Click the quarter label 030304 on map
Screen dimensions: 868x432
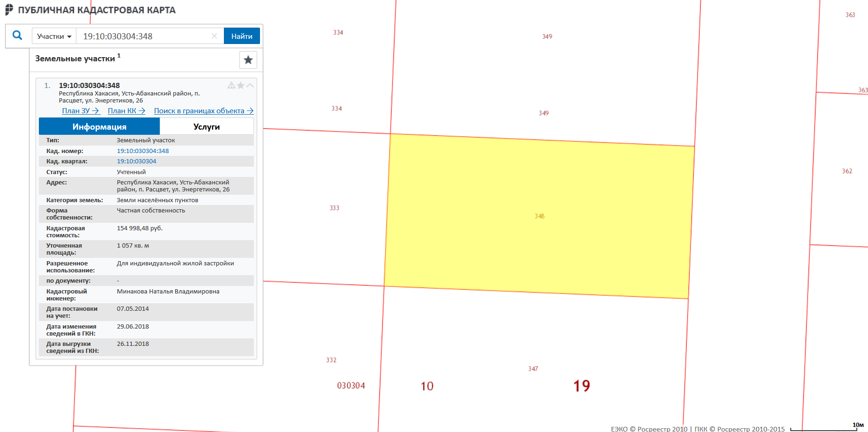[351, 385]
